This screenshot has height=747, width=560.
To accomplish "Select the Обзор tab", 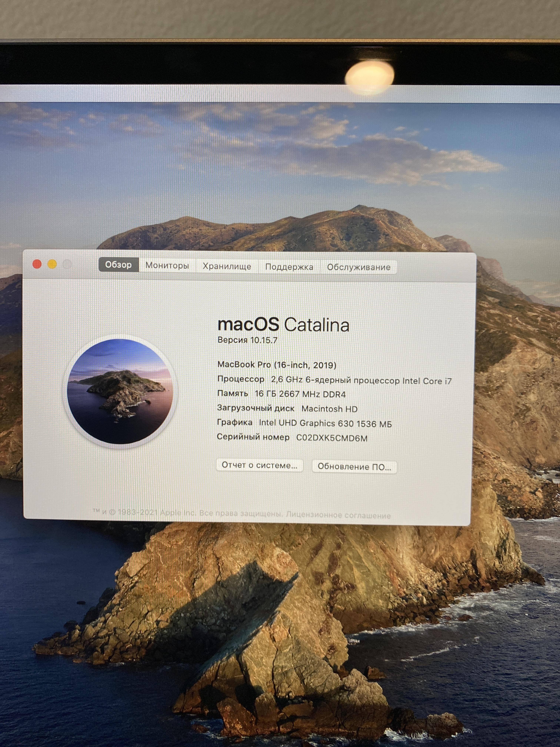I will point(119,265).
